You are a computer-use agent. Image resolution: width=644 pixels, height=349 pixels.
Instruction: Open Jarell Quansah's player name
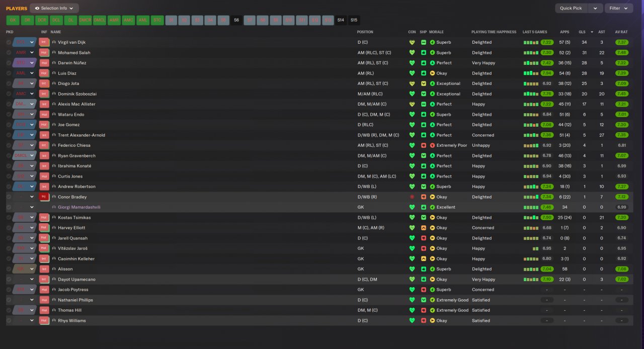click(72, 238)
